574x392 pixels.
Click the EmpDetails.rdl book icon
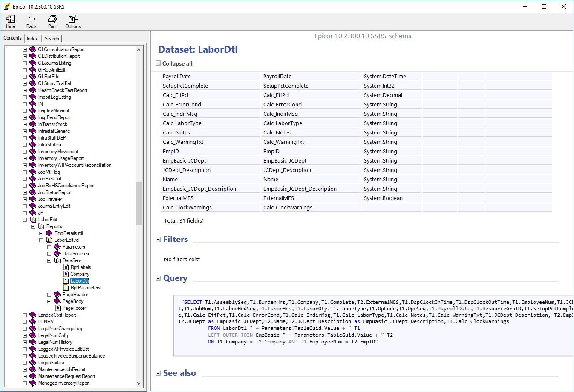pyautogui.click(x=49, y=233)
